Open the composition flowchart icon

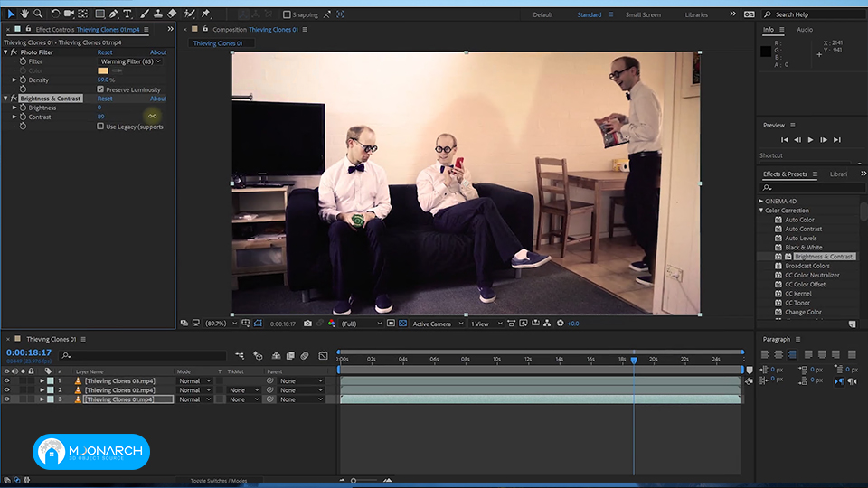(x=547, y=324)
